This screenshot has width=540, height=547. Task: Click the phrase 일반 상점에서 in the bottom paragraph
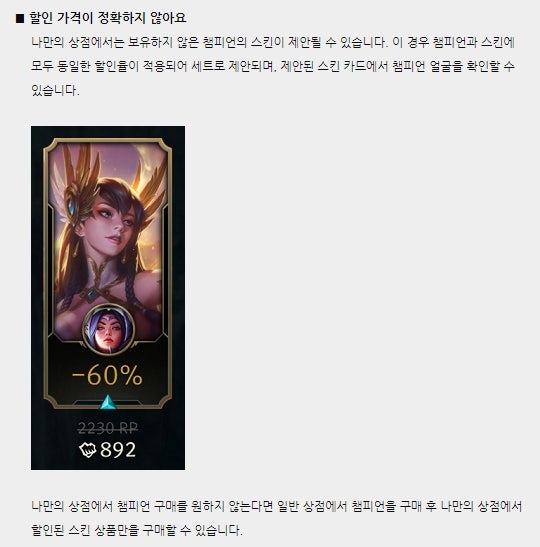coord(312,506)
